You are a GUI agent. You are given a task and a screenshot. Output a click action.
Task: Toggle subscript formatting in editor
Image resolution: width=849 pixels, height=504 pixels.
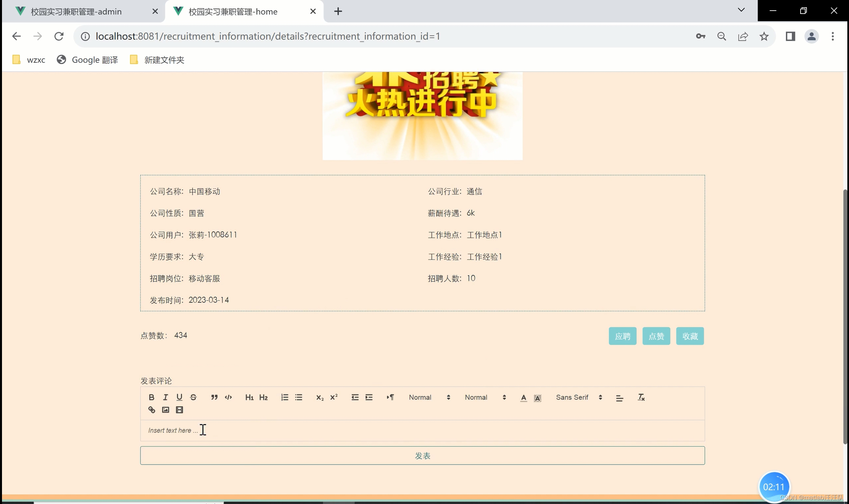[319, 397]
